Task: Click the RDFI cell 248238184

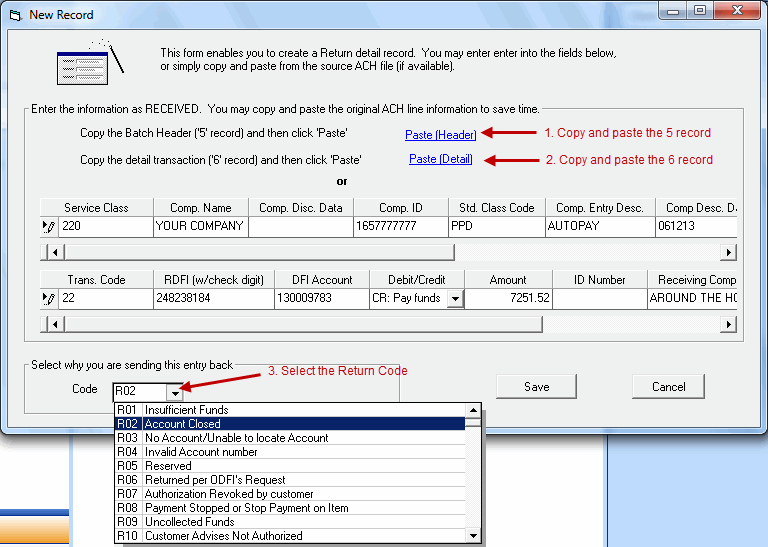Action: click(214, 299)
